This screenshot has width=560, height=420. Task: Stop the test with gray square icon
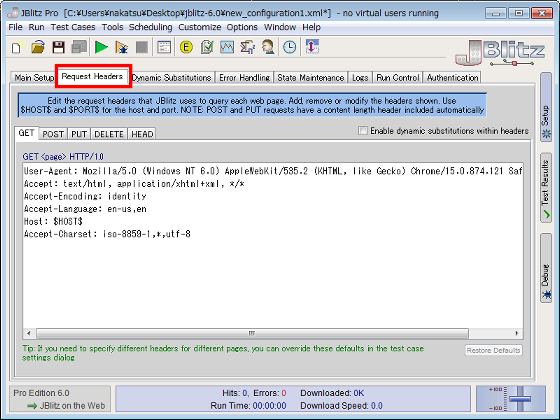click(x=142, y=47)
